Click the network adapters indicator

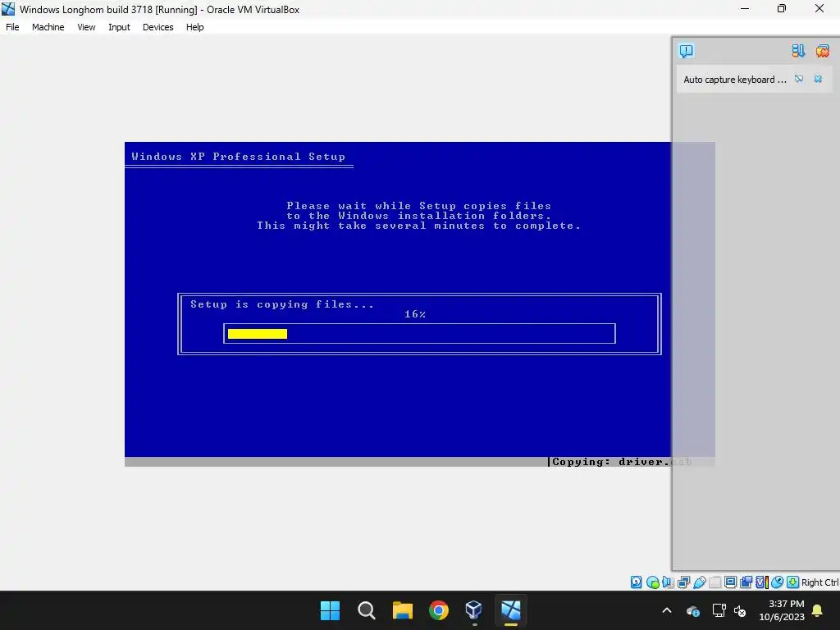pyautogui.click(x=683, y=582)
